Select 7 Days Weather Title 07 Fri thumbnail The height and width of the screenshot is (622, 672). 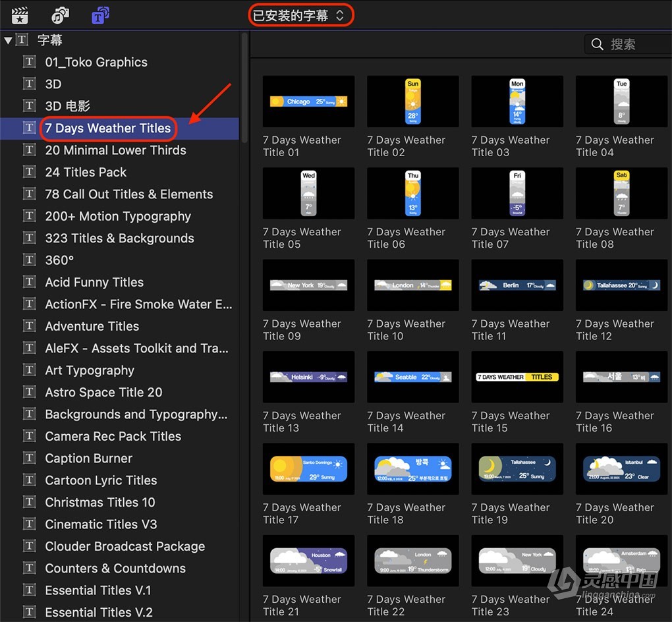(x=517, y=193)
